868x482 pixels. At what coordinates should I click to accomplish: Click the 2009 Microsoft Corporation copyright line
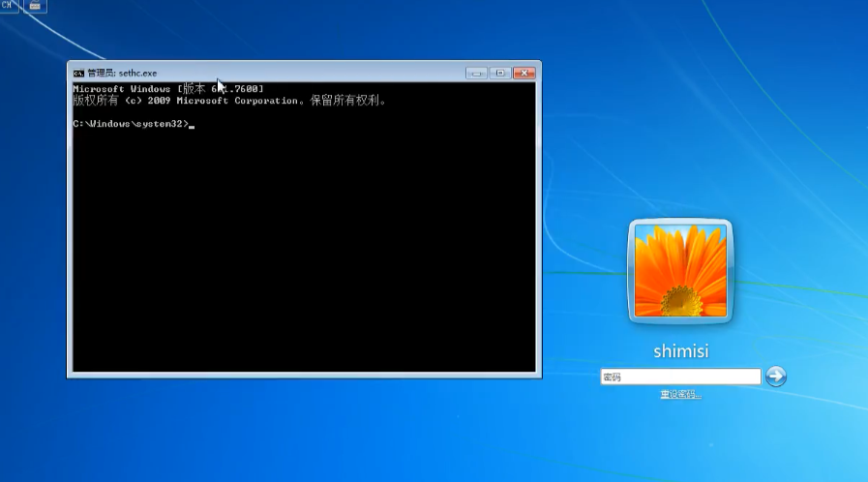(229, 101)
